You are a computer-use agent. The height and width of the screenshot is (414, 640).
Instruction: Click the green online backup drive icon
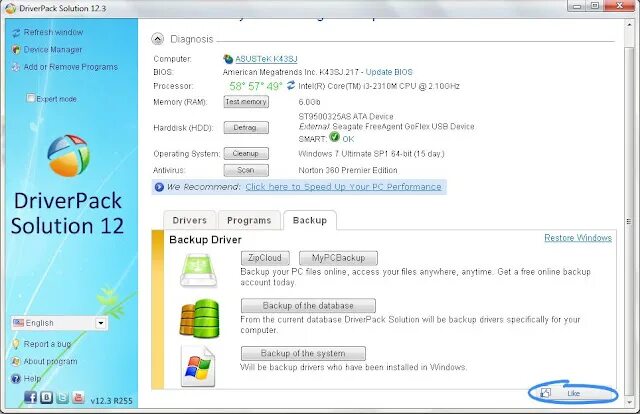(198, 270)
